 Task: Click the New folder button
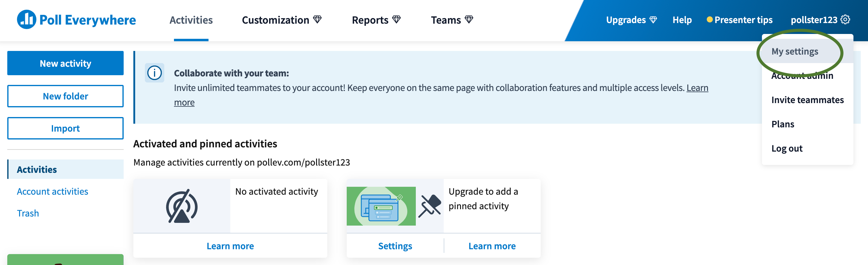point(65,96)
